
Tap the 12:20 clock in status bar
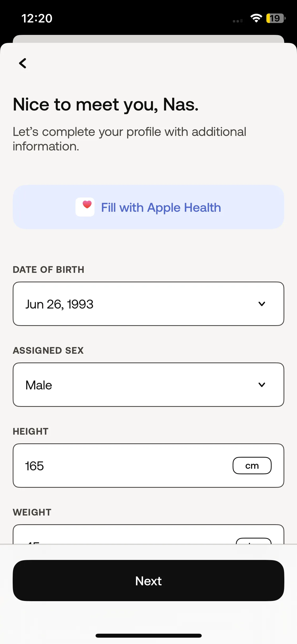coord(37,19)
